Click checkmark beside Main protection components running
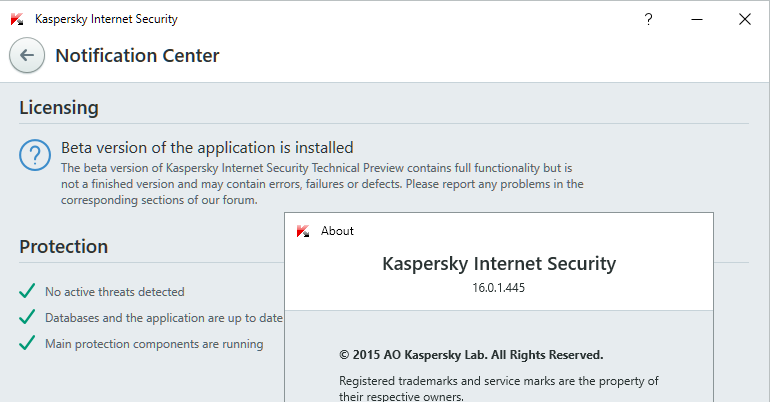The image size is (770, 402). click(27, 343)
